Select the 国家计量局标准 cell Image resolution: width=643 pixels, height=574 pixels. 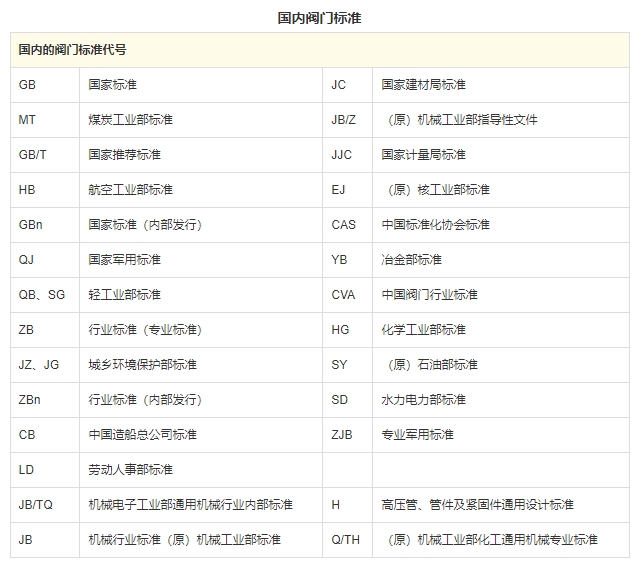click(x=501, y=155)
